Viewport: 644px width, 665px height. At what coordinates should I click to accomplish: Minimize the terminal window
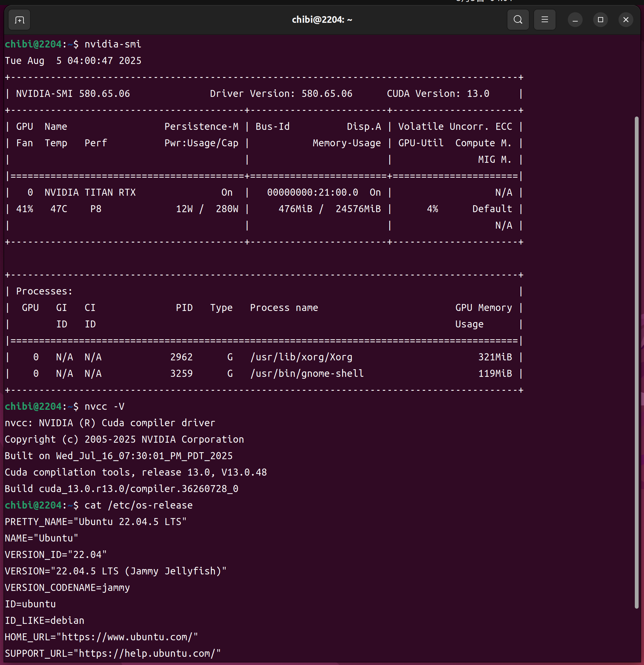click(575, 20)
